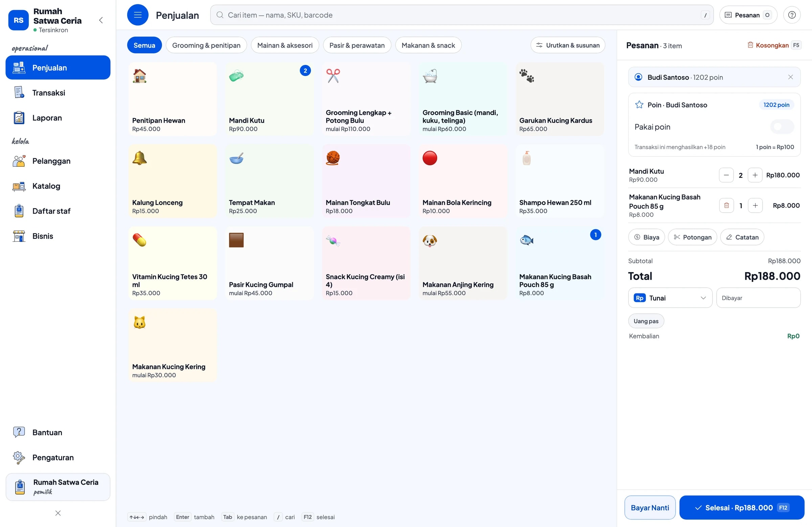Screen dimensions: 812x527
Task: Decrease Mandi Kutu quantity with minus
Action: [x=726, y=175]
